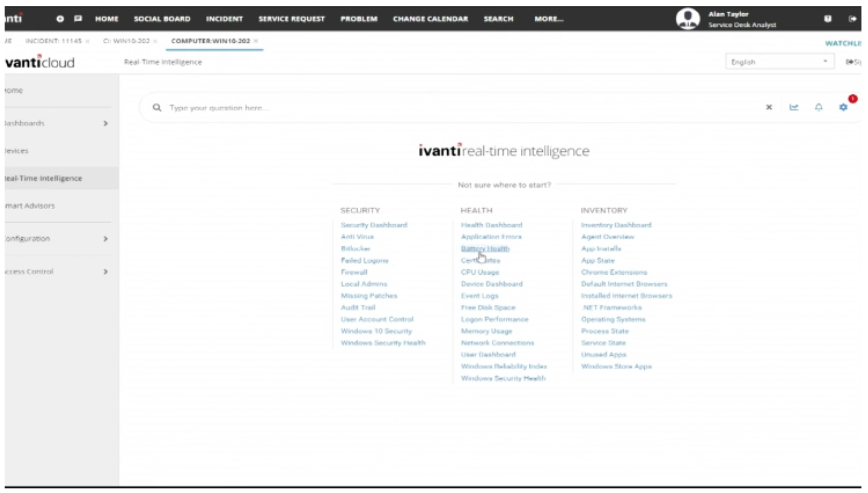The width and height of the screenshot is (868, 493).
Task: Open SEARCH in top navigation
Action: (x=498, y=19)
